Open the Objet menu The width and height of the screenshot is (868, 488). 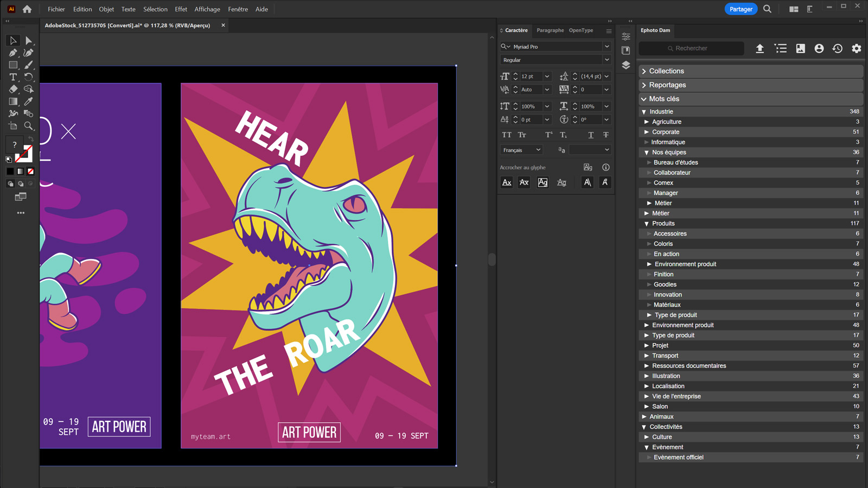[x=106, y=9]
